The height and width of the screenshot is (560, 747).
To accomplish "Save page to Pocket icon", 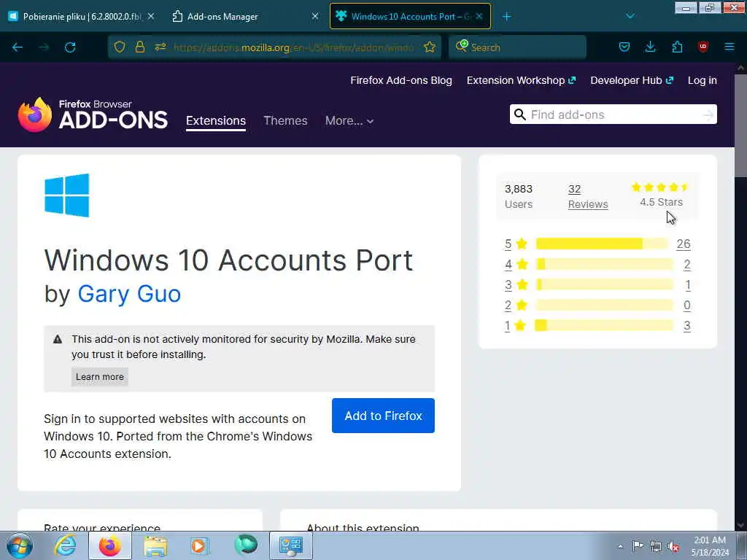I will click(624, 47).
